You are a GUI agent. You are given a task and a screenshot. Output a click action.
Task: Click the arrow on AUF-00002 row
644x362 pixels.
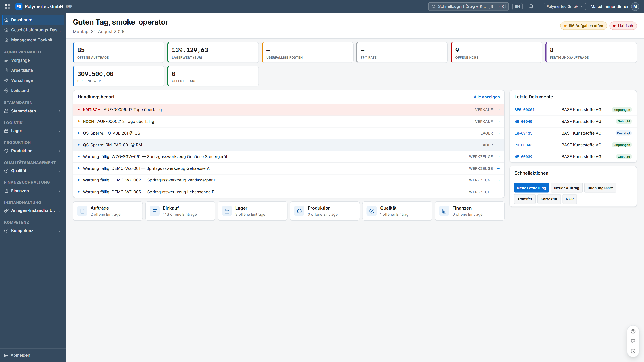498,121
